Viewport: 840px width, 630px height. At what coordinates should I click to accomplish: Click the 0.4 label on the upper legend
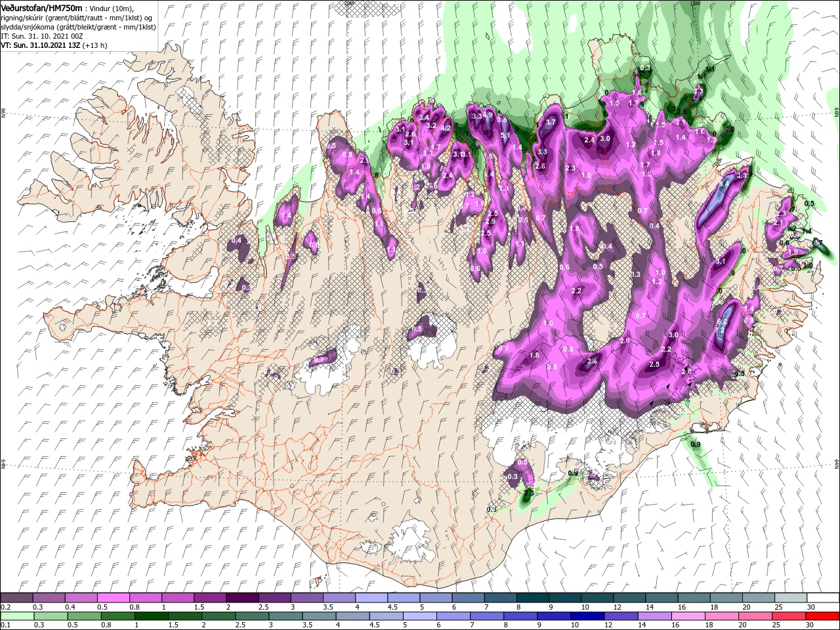pyautogui.click(x=70, y=607)
